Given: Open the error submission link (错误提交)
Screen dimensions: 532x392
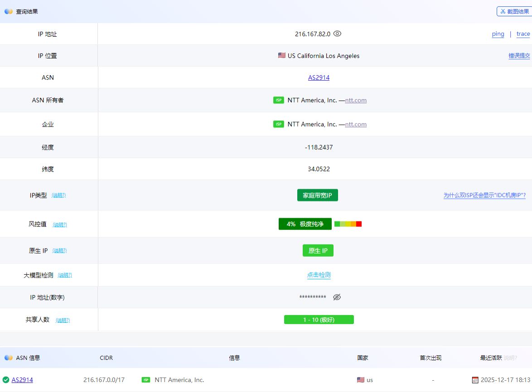Looking at the screenshot, I should [519, 56].
